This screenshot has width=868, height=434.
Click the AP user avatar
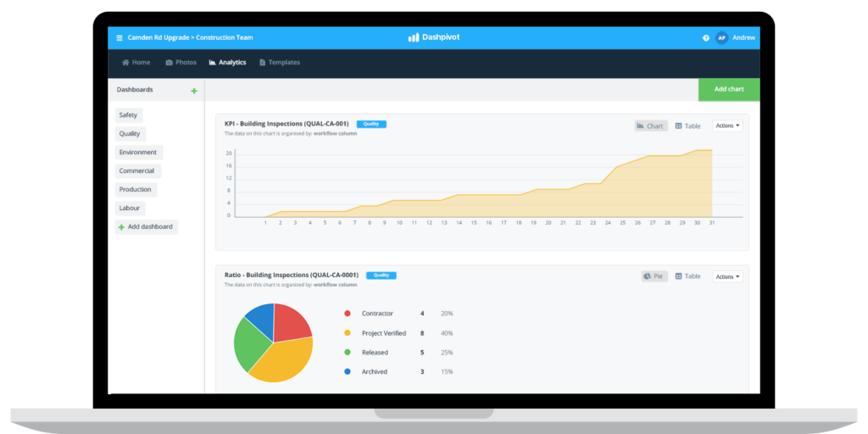[x=721, y=38]
